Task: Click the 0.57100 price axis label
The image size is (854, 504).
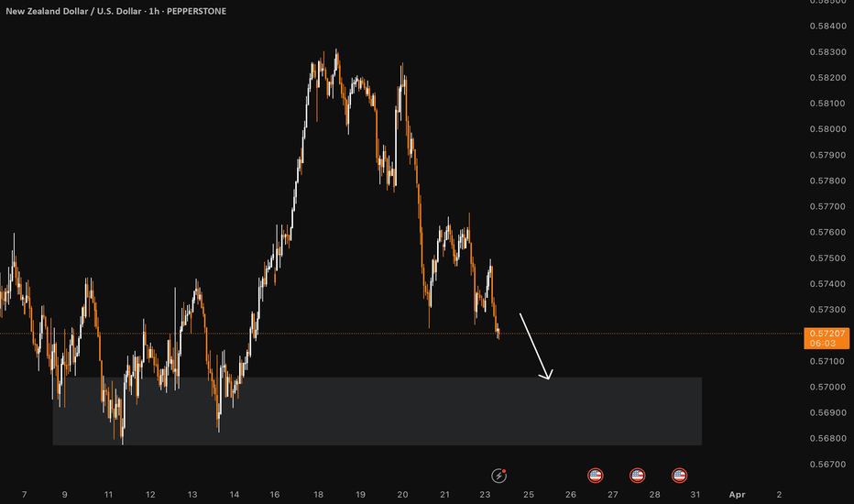Action: tap(827, 361)
